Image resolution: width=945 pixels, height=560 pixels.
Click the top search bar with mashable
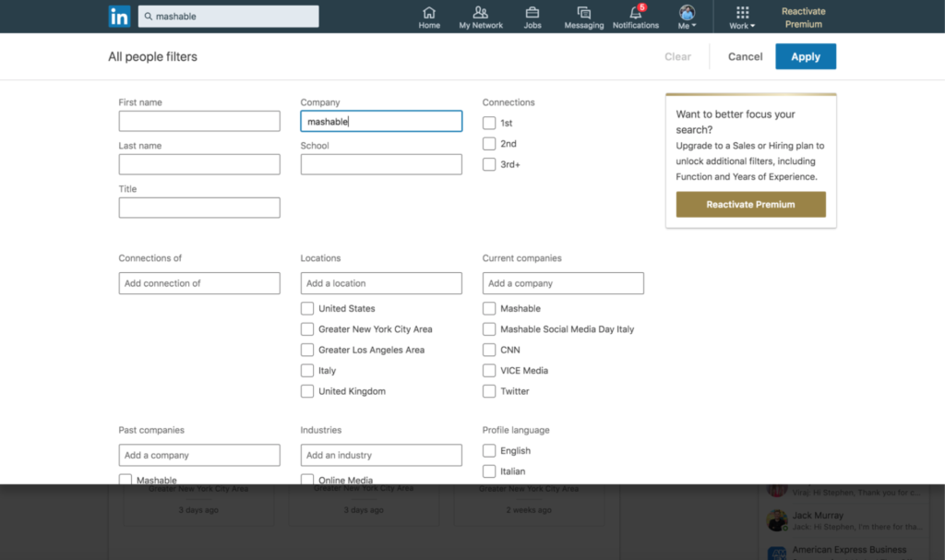(x=229, y=17)
